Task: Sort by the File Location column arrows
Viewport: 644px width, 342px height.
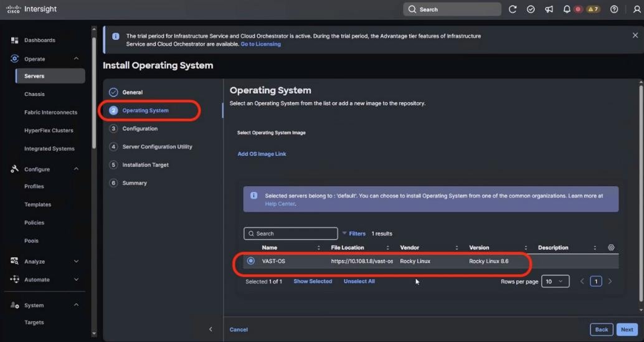Action: coord(388,247)
